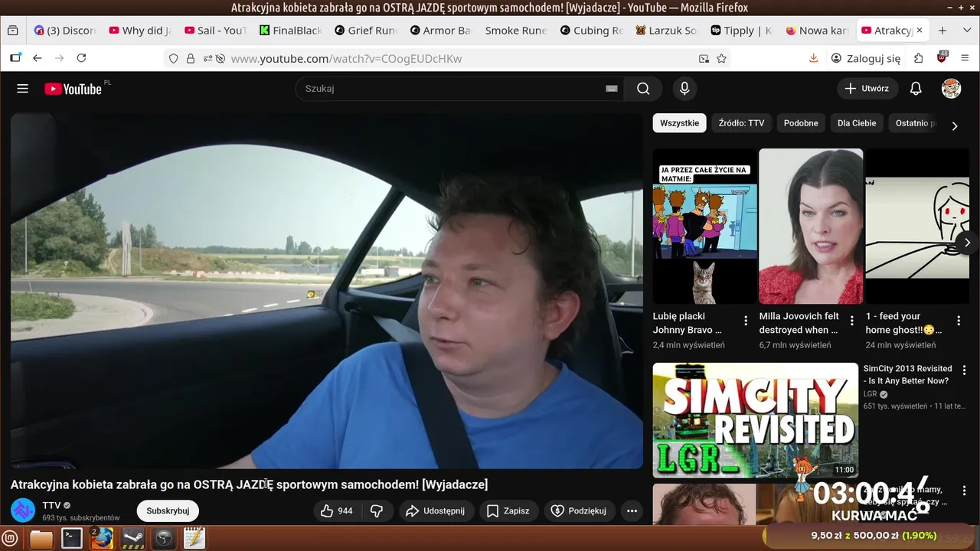Open the YouTube hamburger guide menu
The height and width of the screenshot is (551, 980).
point(22,89)
